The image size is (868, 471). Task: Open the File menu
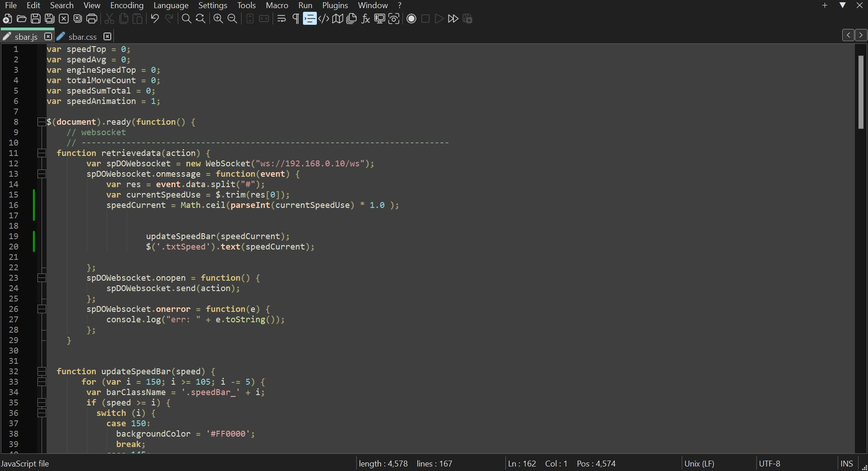[x=11, y=5]
